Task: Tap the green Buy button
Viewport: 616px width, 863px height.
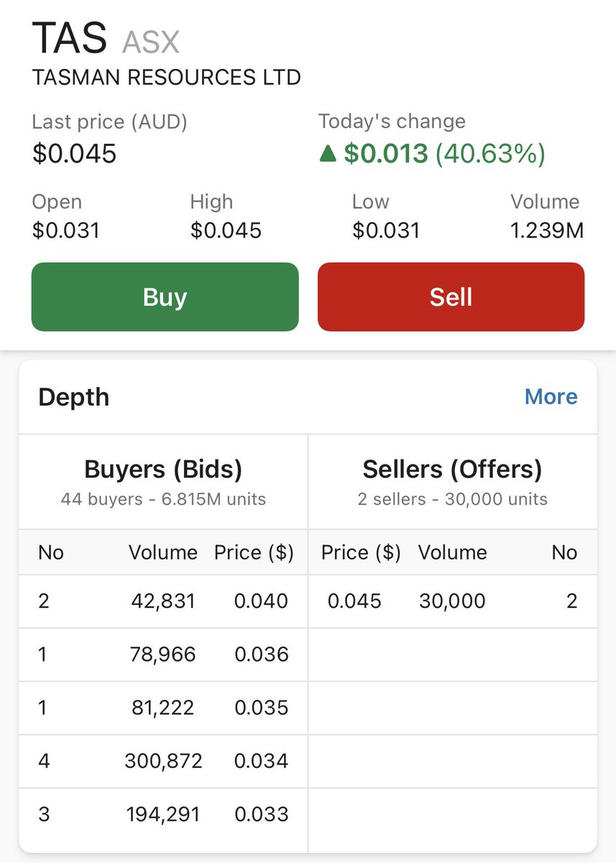Action: tap(165, 297)
